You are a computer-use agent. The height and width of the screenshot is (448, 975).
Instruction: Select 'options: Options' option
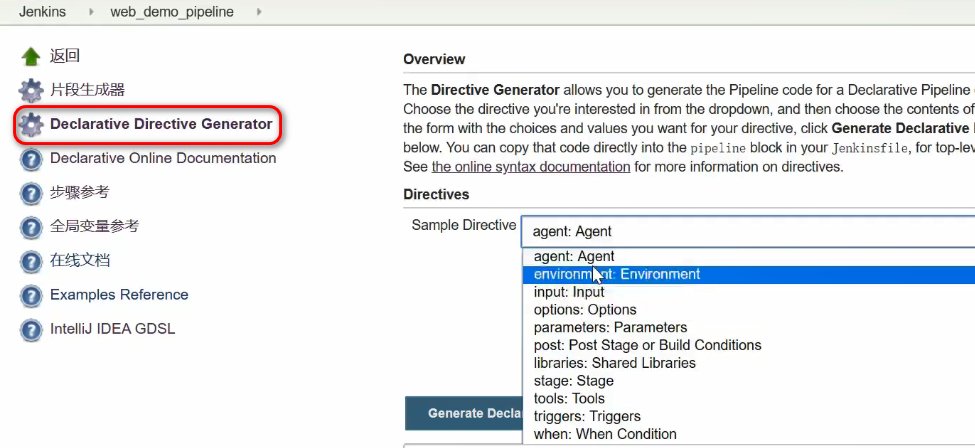pos(748,310)
